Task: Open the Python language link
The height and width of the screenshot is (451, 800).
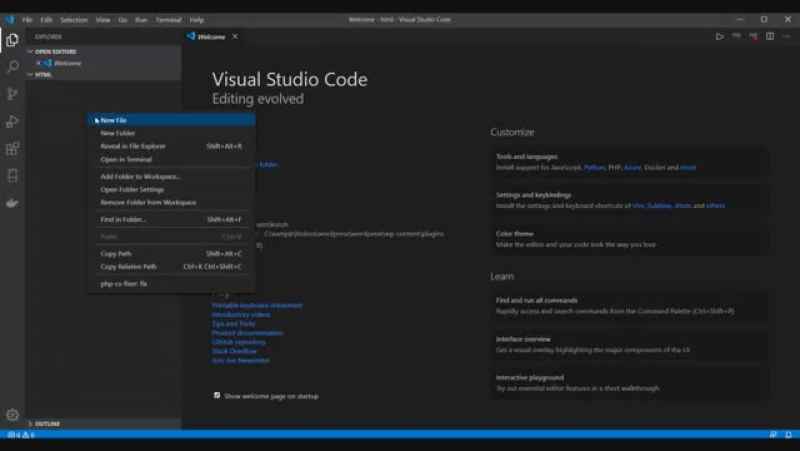Action: (x=594, y=167)
